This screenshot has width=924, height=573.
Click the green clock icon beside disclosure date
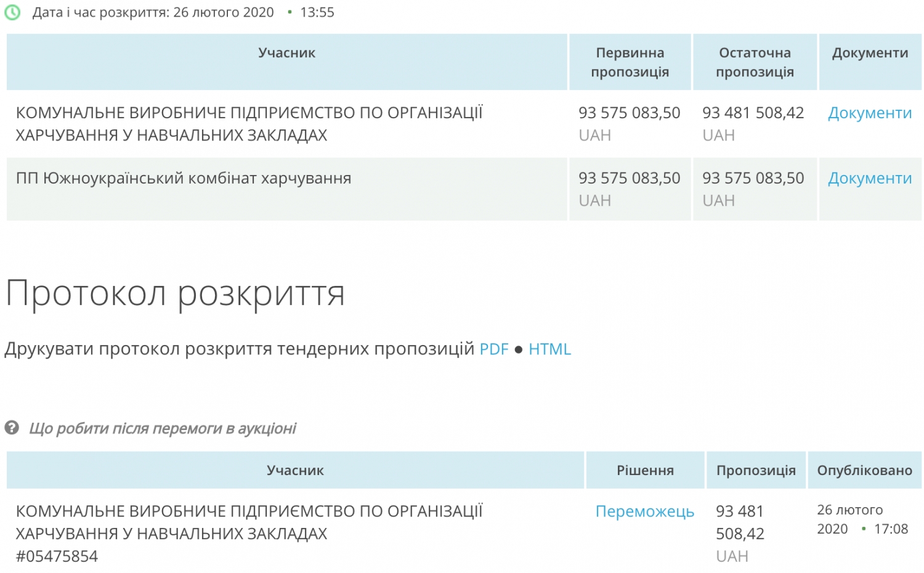coord(12,12)
